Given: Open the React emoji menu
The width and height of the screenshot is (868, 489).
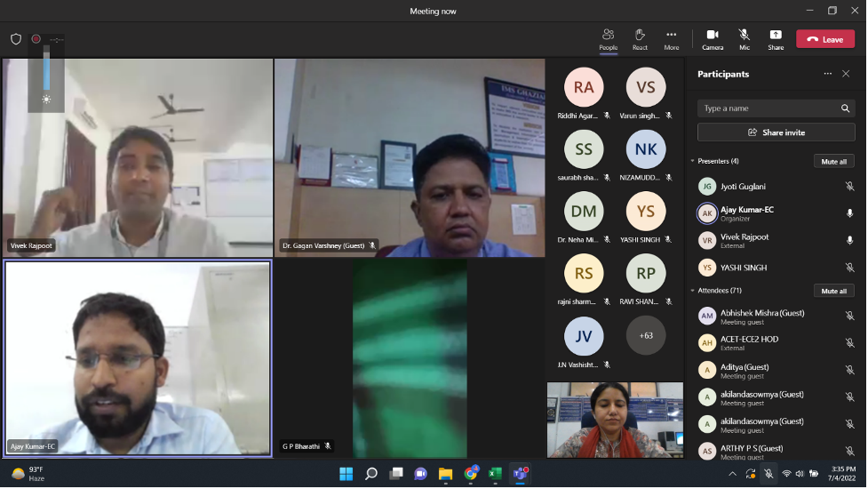Looking at the screenshot, I should tap(640, 38).
